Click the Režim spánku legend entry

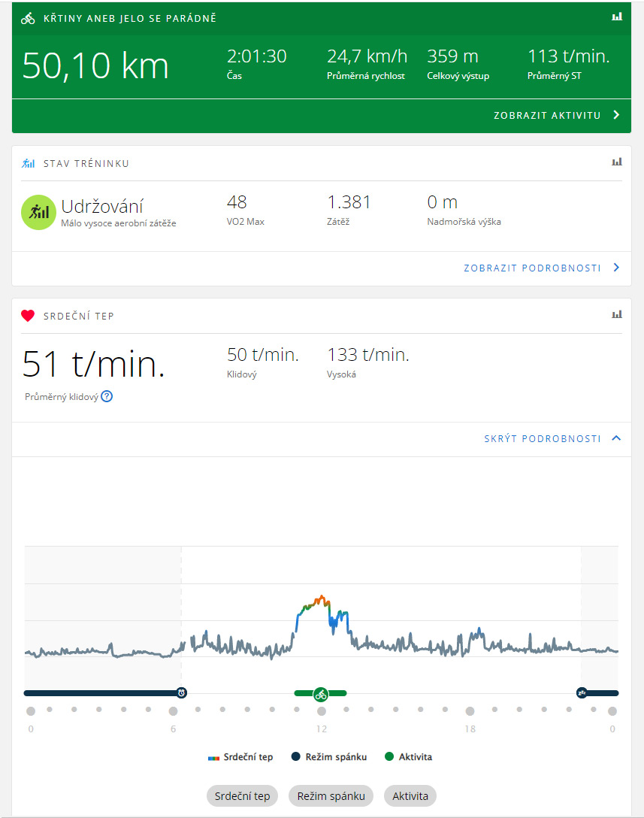(329, 756)
